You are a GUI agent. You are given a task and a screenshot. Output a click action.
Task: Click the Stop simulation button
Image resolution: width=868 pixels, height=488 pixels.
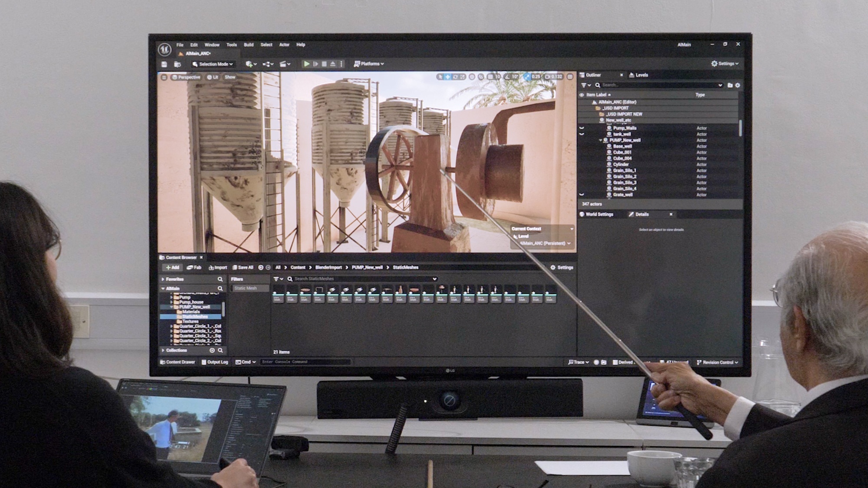[x=324, y=64]
